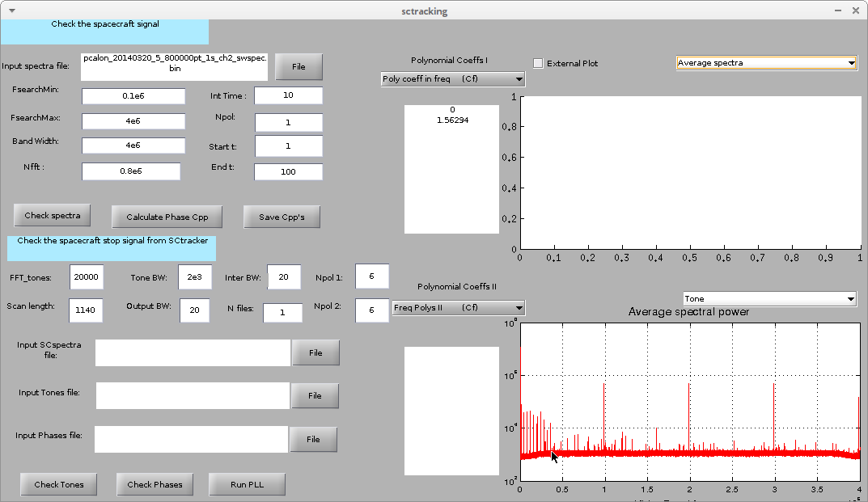
Task: Open the Average spectra dropdown
Action: [x=766, y=63]
